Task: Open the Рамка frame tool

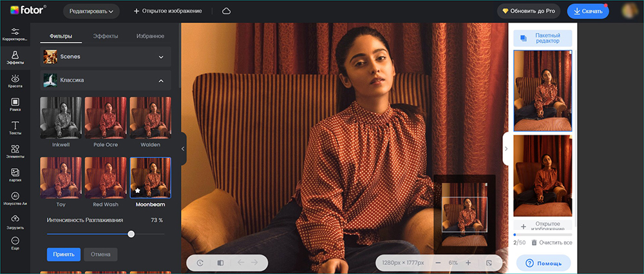Action: click(15, 104)
